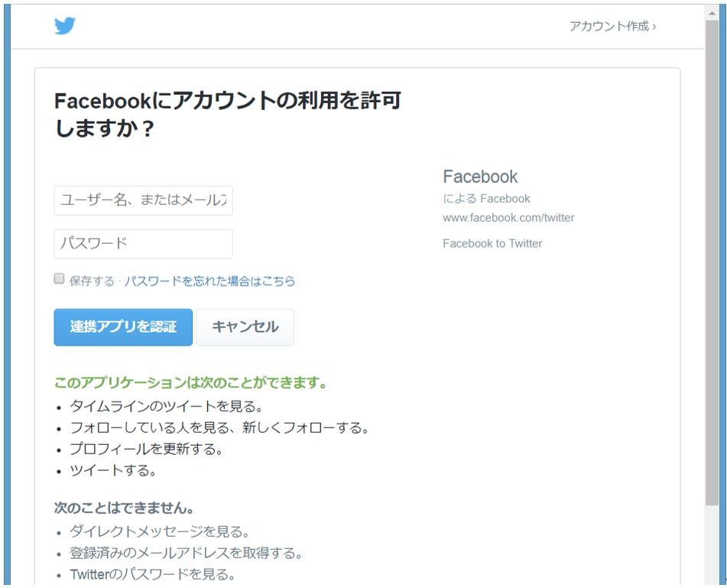Click 次のことはできません heading
The height and width of the screenshot is (588, 727).
click(x=124, y=508)
